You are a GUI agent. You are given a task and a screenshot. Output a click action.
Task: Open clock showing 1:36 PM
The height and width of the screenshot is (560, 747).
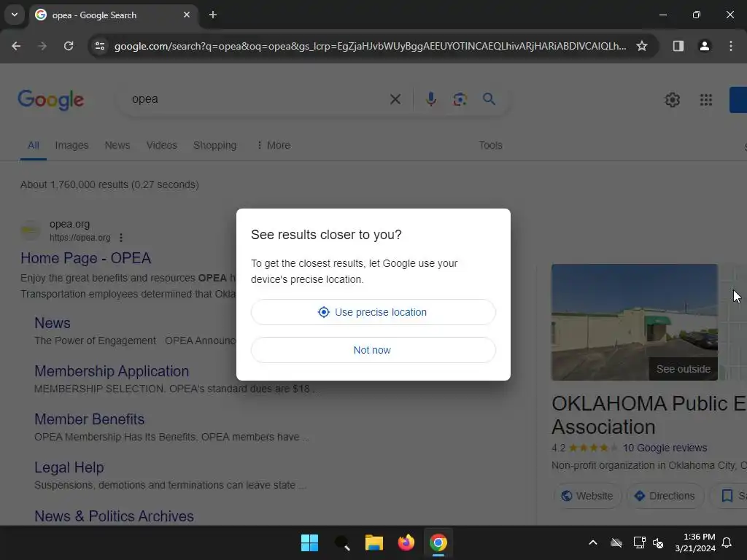tap(695, 542)
